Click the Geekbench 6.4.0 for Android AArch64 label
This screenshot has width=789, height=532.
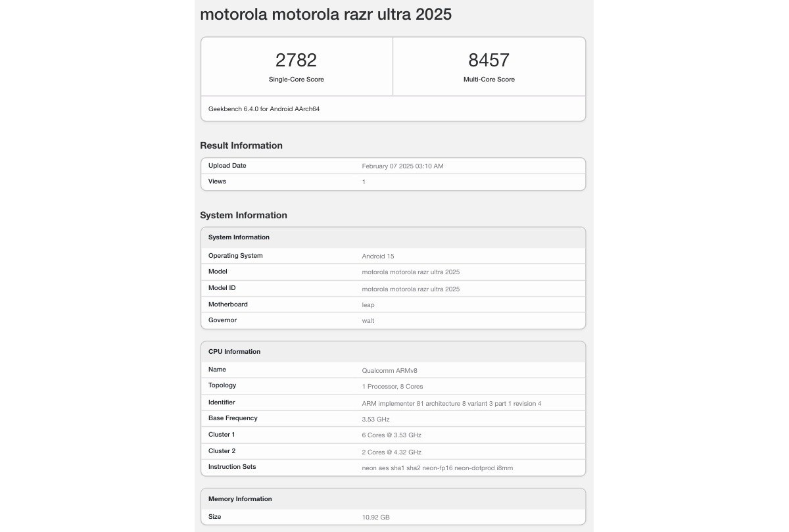click(263, 109)
